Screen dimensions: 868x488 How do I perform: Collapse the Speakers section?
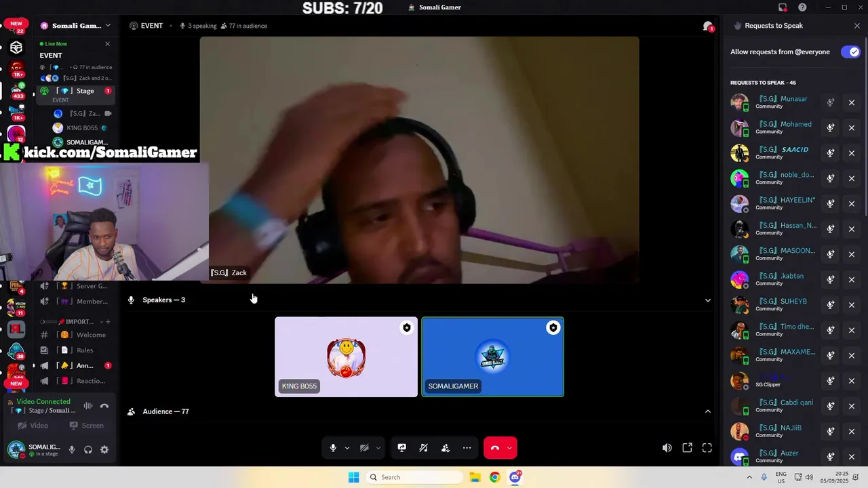[708, 300]
